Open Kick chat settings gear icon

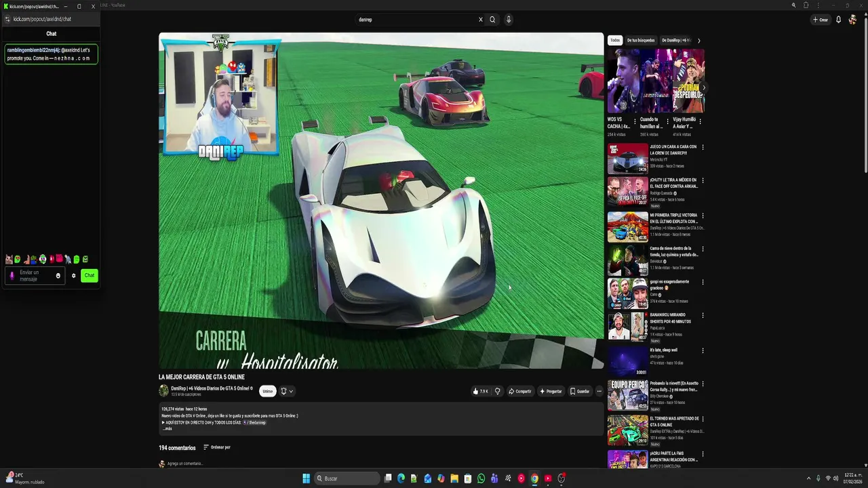coord(73,275)
